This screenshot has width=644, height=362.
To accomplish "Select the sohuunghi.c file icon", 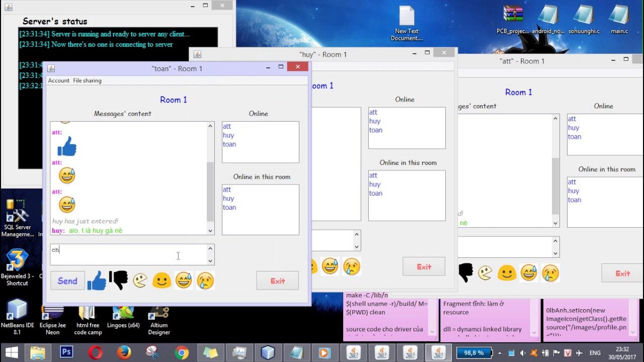I will [584, 20].
